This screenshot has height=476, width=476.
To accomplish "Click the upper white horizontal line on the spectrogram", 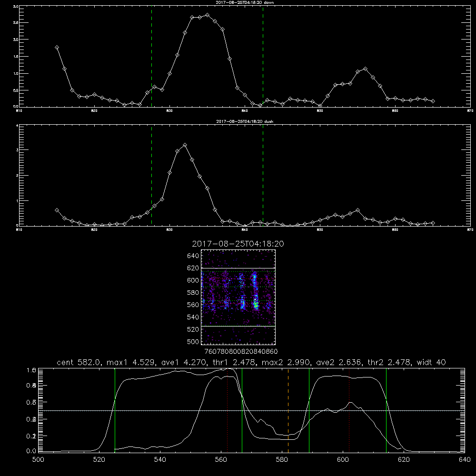I will 238,268.
